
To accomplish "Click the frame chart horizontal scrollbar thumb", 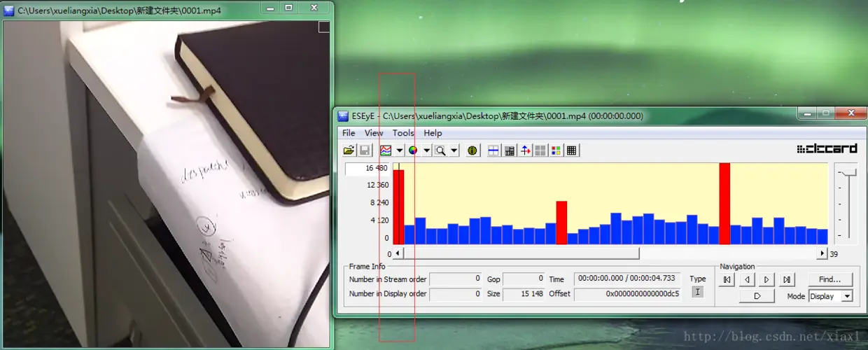I will [521, 253].
